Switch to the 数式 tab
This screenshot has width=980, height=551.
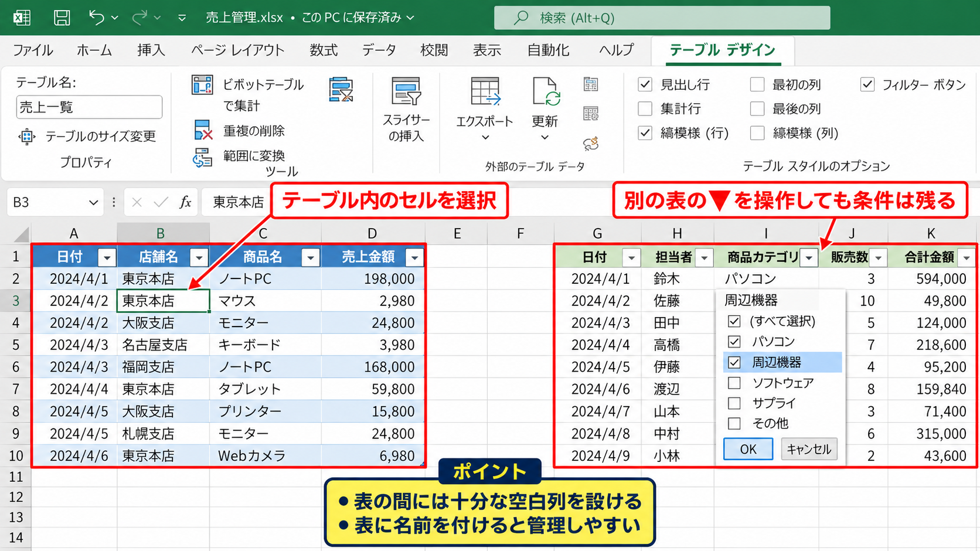pyautogui.click(x=324, y=50)
